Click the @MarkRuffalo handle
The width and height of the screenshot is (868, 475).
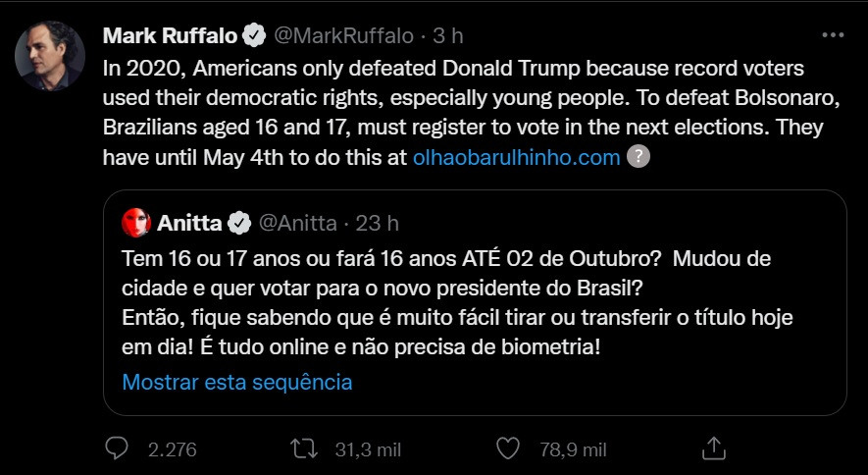tap(341, 36)
